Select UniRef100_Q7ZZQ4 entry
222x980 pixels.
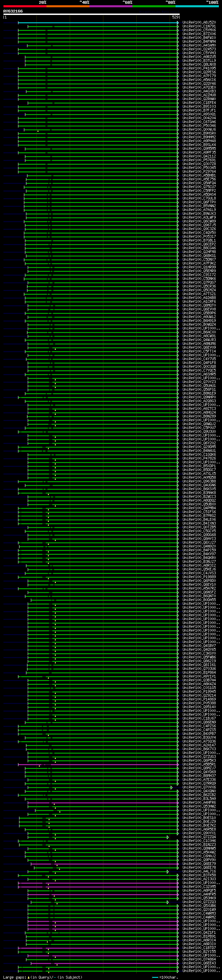(199, 837)
